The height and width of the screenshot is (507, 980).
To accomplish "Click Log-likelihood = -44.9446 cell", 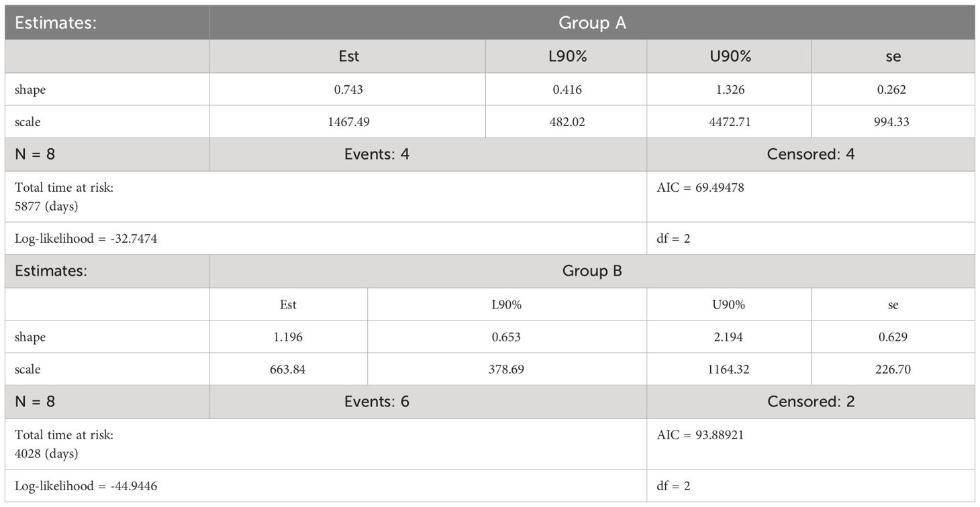I will (326, 486).
